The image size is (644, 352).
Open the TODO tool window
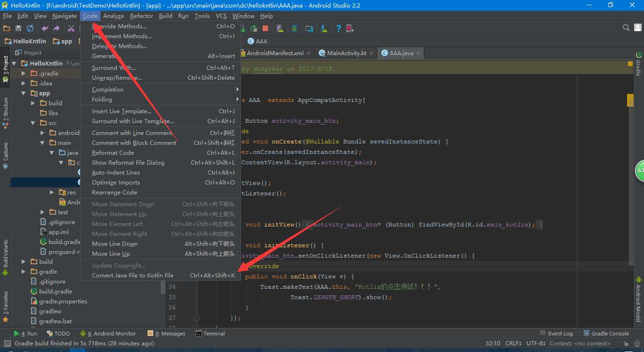click(x=58, y=334)
